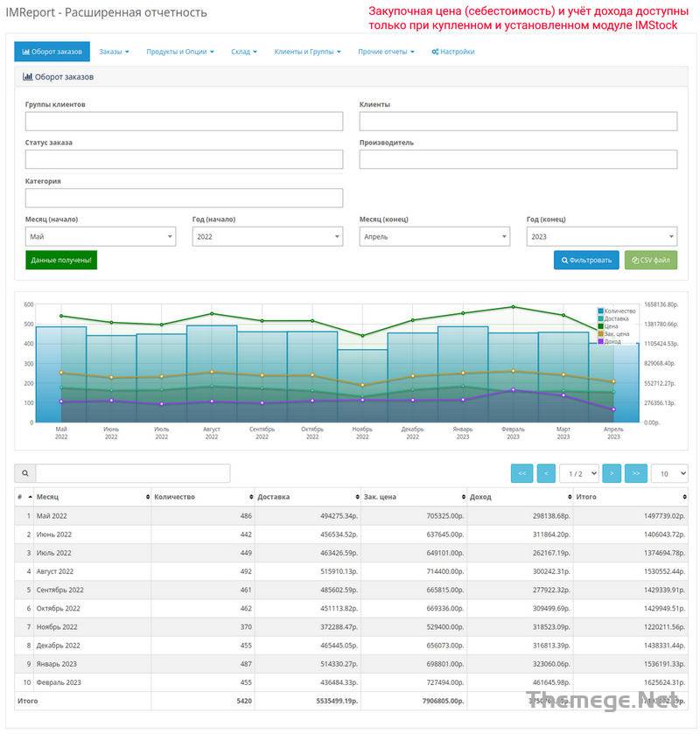Sort table by Зак. цена column
700x734 pixels.
[x=414, y=497]
